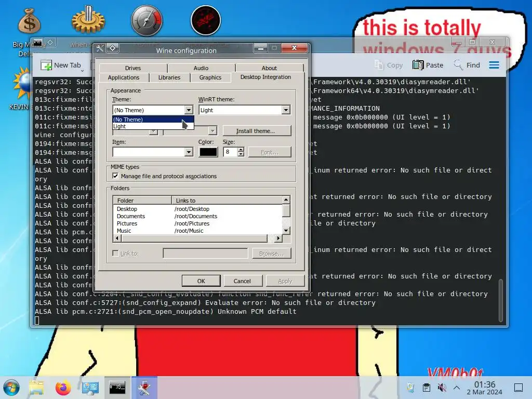Select the Desktop folder row

[197, 209]
